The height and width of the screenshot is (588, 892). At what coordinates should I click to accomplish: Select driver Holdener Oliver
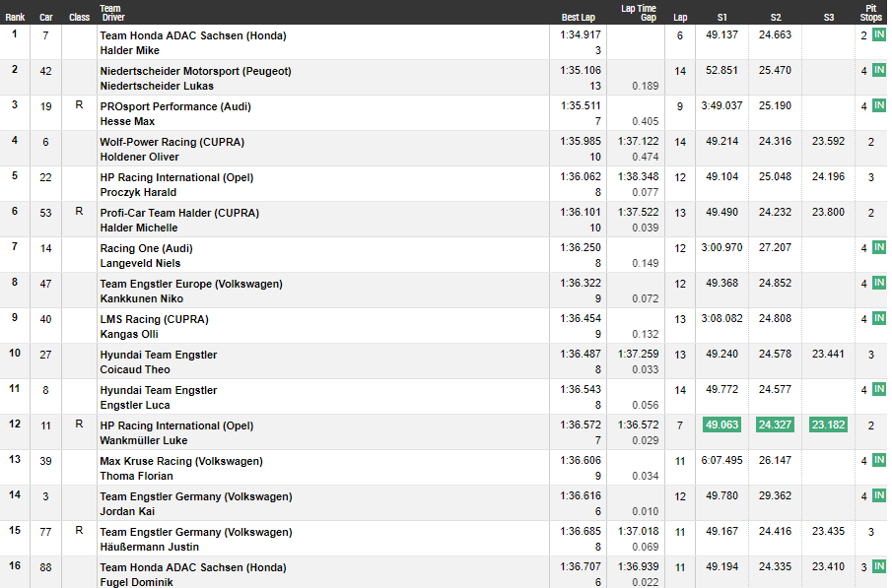click(x=139, y=157)
